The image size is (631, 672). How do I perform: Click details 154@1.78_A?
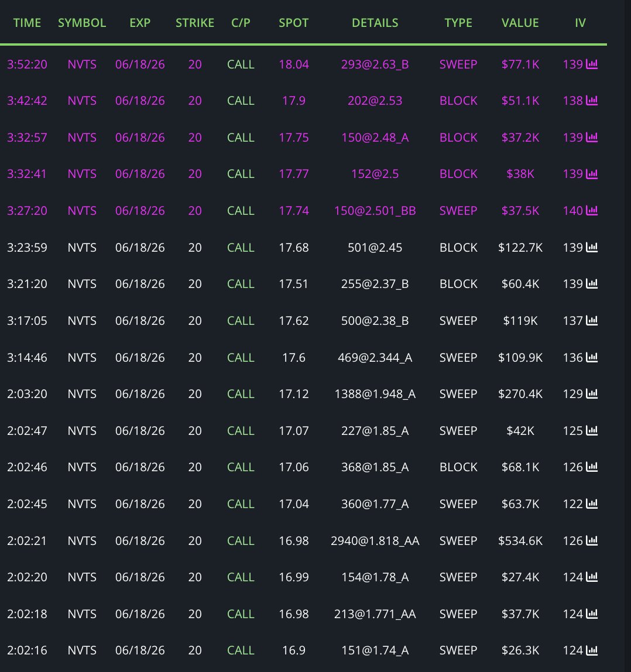click(375, 577)
